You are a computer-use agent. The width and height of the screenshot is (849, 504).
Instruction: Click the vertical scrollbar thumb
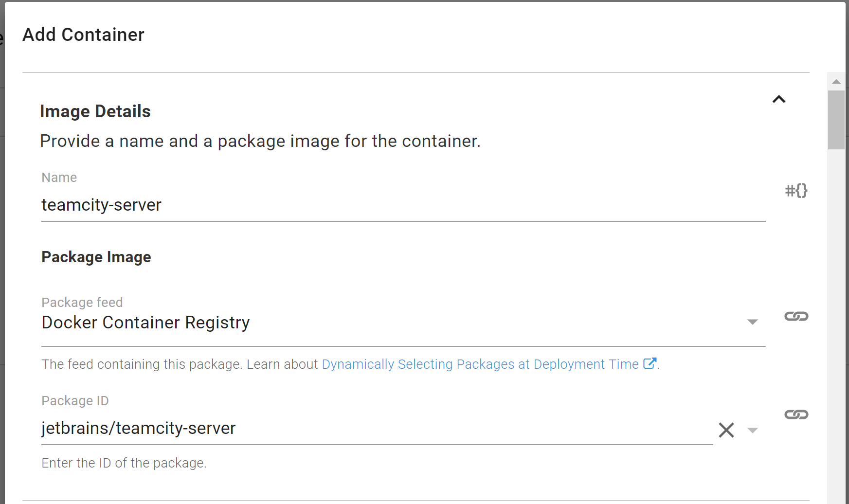click(x=836, y=120)
